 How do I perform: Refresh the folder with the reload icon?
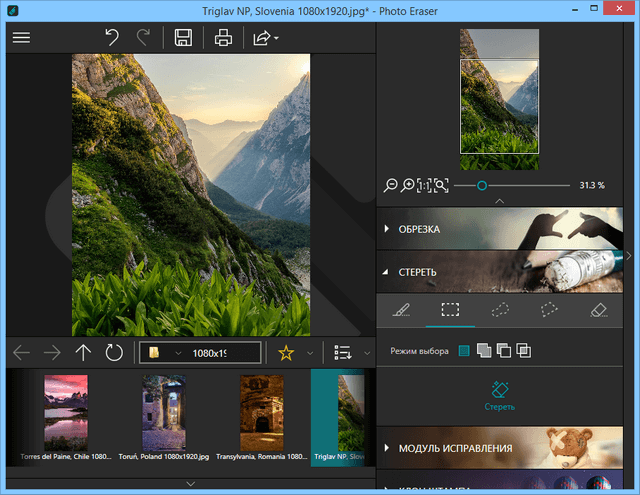pos(114,352)
